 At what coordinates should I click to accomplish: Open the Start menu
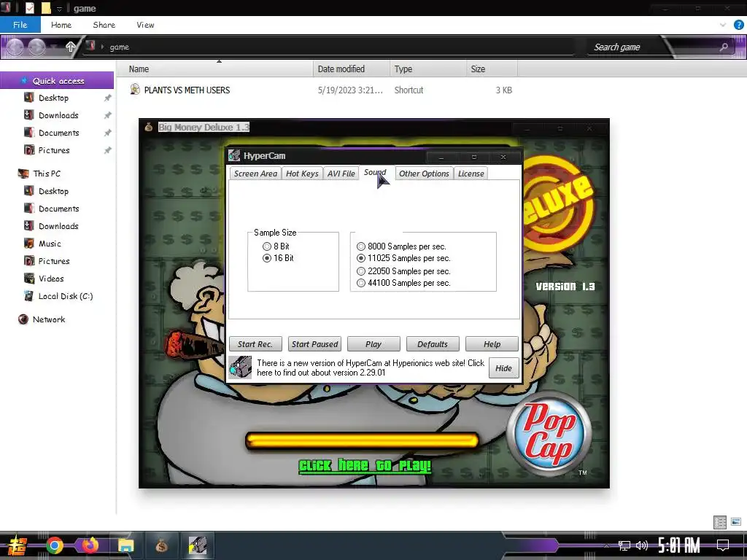(x=18, y=545)
